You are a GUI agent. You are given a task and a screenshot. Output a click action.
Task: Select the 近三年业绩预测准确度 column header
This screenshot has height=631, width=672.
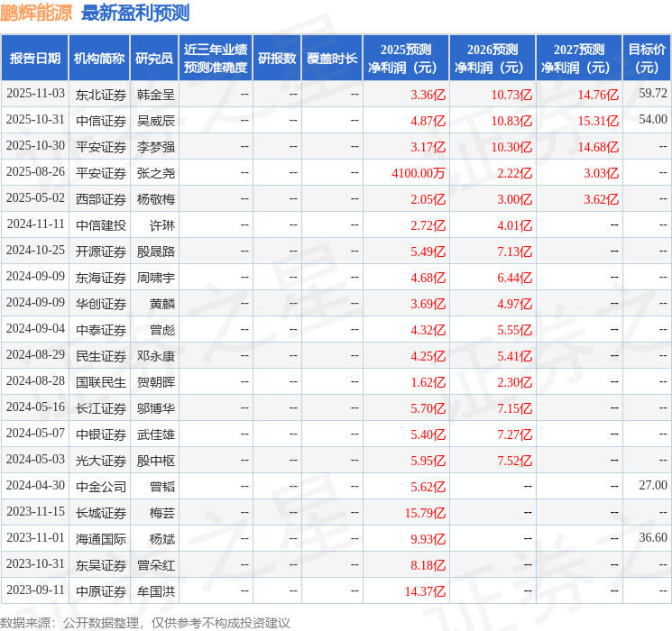pyautogui.click(x=216, y=59)
